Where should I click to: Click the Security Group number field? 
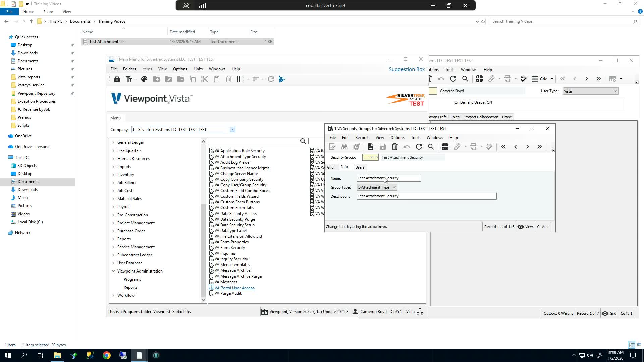click(x=371, y=157)
